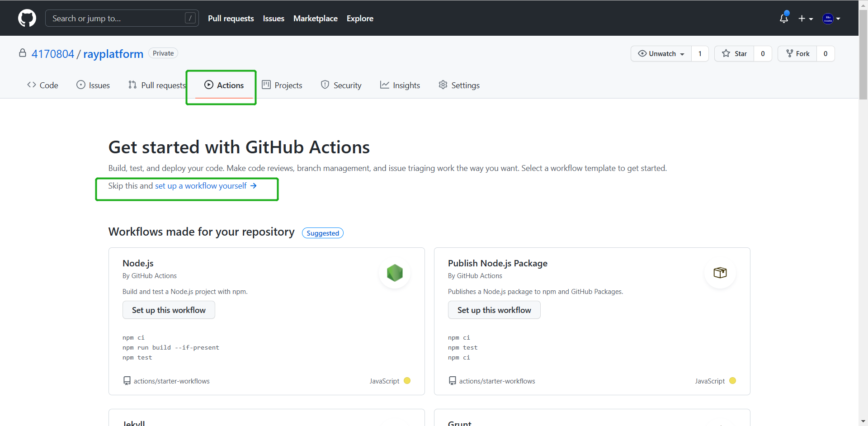
Task: Switch to the Settings tab
Action: point(459,85)
